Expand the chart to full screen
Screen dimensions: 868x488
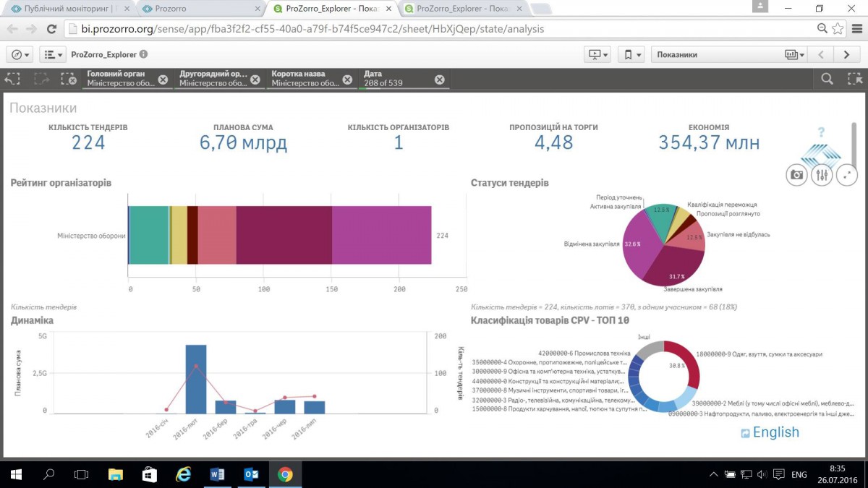click(x=847, y=175)
